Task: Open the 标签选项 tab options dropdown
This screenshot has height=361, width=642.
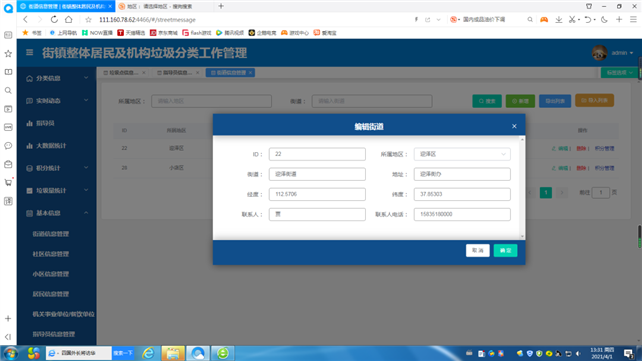Action: coord(619,72)
